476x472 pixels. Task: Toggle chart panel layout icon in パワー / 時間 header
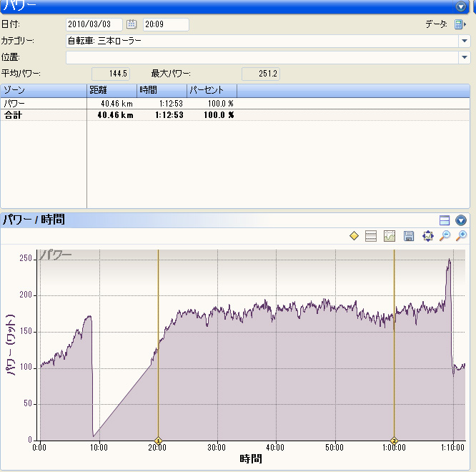click(x=445, y=220)
